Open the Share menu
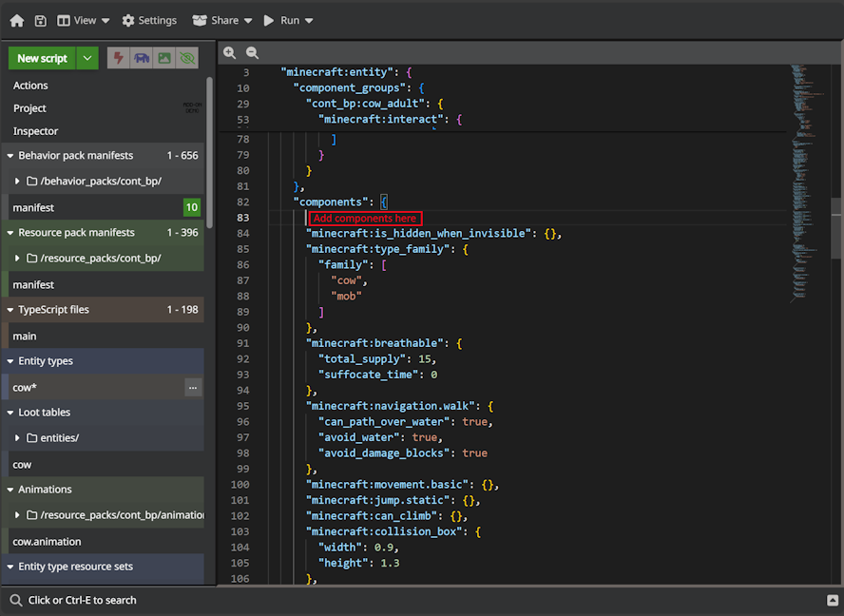844x616 pixels. tap(222, 20)
